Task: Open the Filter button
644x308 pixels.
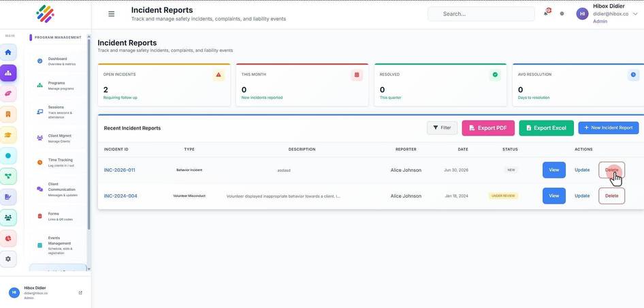Action: pos(442,128)
